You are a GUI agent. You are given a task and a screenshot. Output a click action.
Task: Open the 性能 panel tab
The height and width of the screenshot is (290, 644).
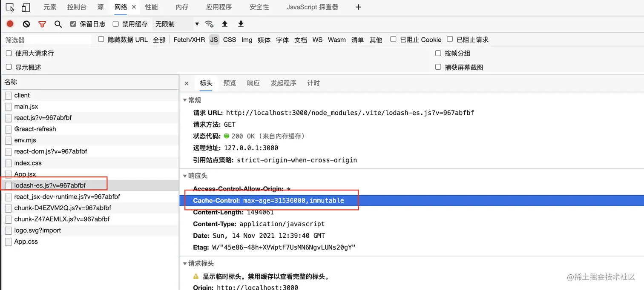pyautogui.click(x=151, y=7)
